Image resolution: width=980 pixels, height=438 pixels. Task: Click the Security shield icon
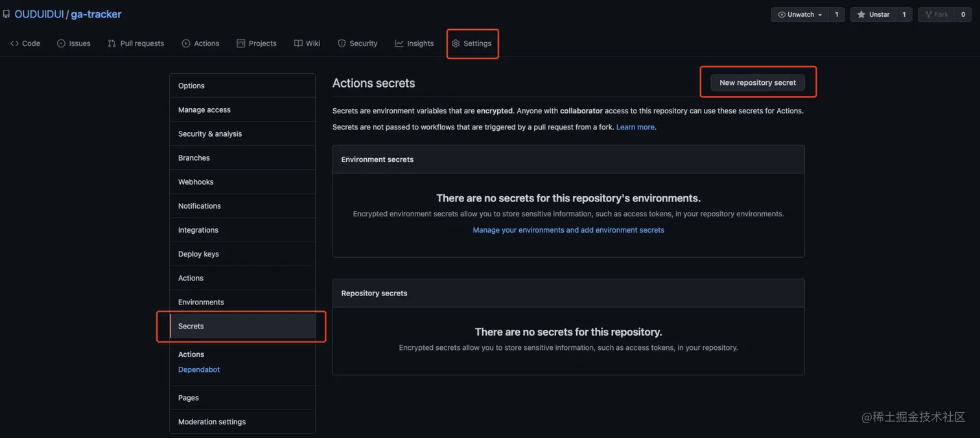pos(342,43)
